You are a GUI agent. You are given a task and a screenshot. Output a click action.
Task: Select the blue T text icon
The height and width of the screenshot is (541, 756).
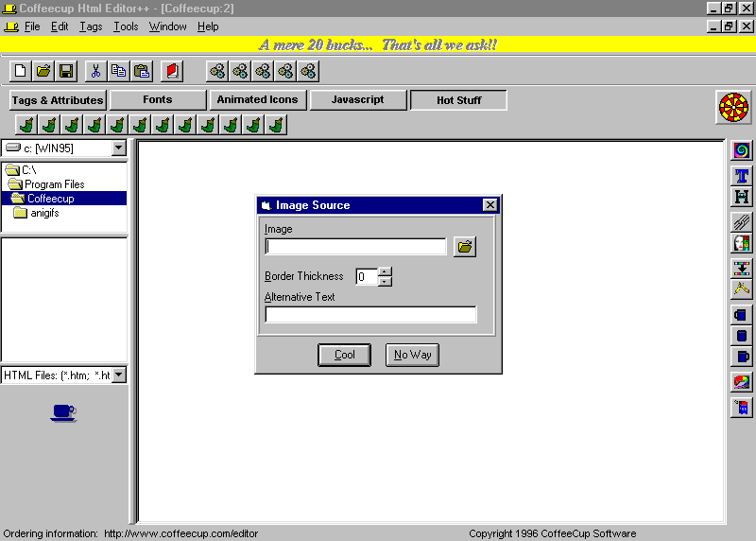point(742,176)
